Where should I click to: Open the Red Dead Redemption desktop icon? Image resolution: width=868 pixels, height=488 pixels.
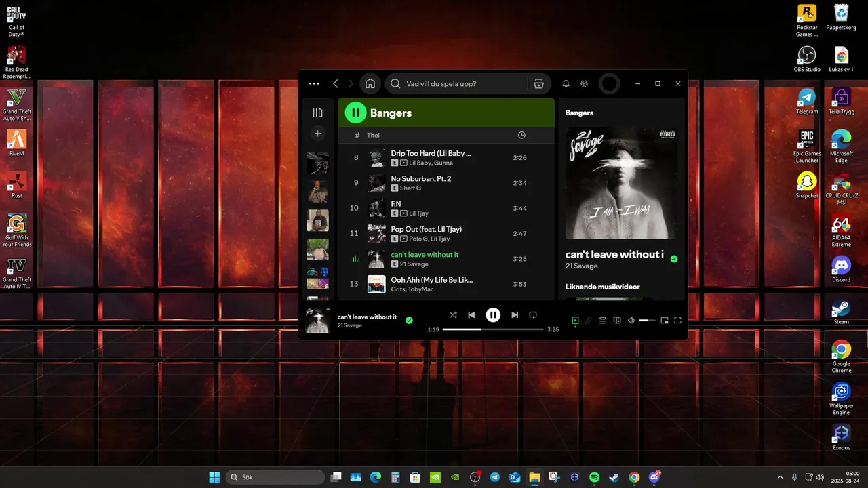pos(16,62)
